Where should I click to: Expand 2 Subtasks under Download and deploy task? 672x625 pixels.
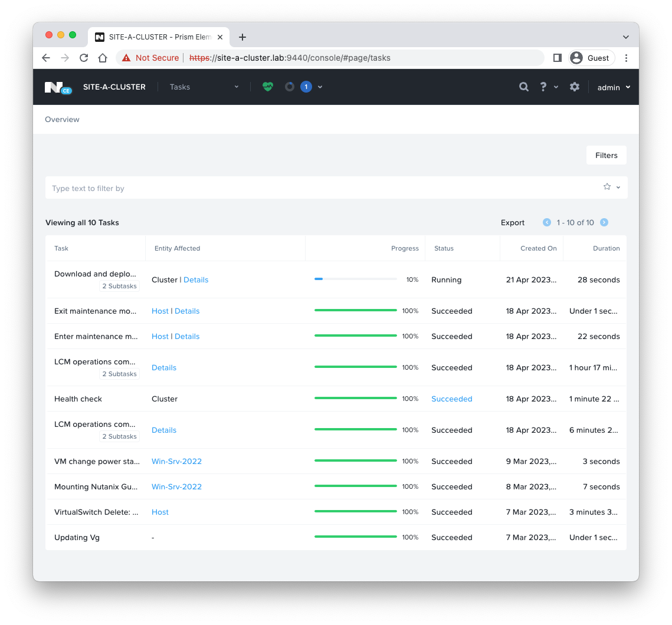pyautogui.click(x=119, y=286)
